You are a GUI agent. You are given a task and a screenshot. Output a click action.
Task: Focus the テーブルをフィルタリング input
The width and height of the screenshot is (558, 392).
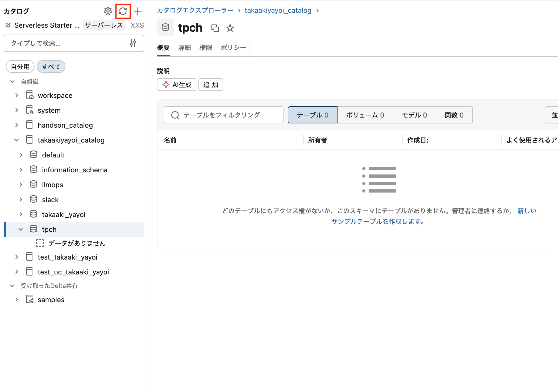(224, 115)
